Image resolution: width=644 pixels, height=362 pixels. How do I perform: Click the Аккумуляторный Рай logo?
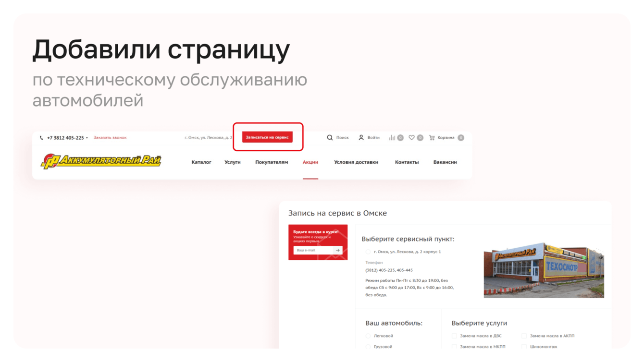101,161
